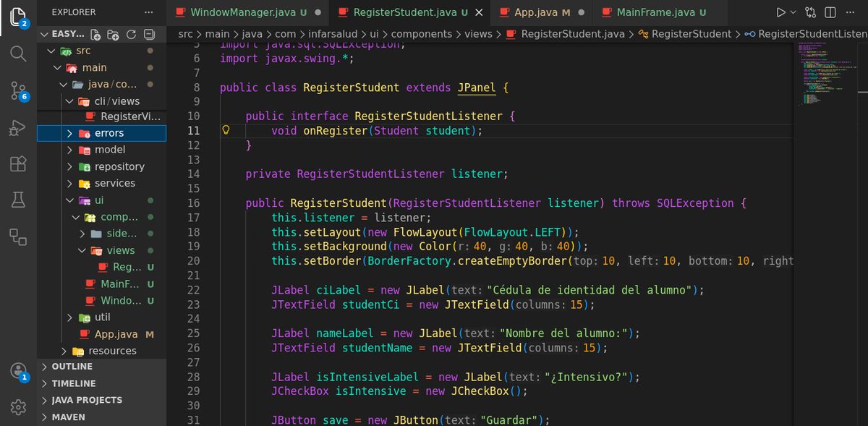Screen dimensions: 868x426
Task: Open the Accounts menu icon
Action: point(18,371)
